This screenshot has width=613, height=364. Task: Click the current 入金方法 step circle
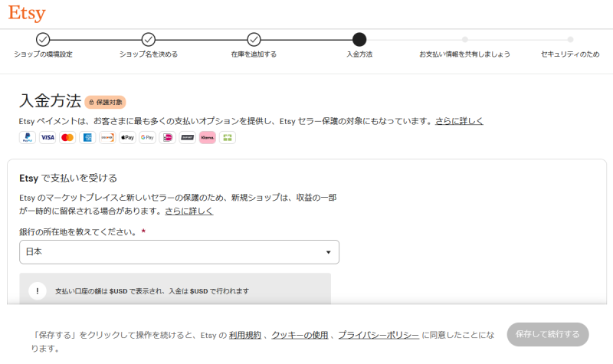(x=359, y=40)
